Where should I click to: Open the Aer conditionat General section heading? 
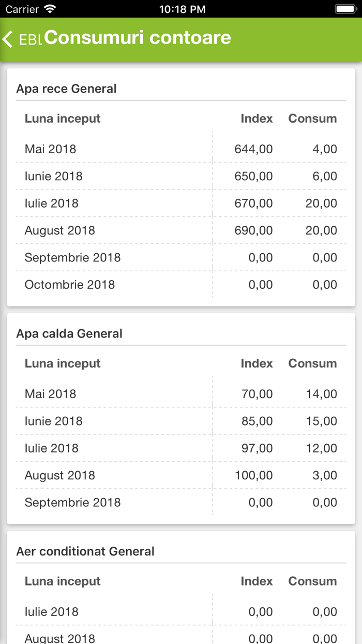coord(85,551)
